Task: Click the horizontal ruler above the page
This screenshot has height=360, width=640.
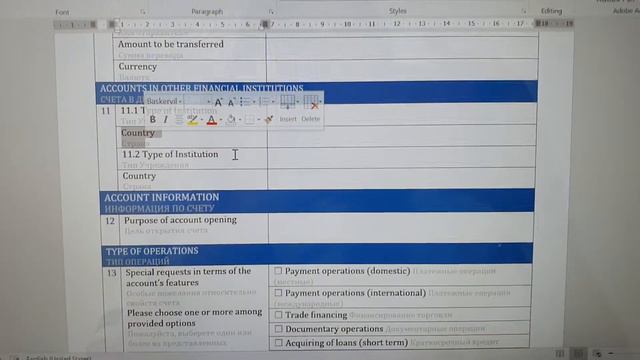Action: tap(313, 24)
